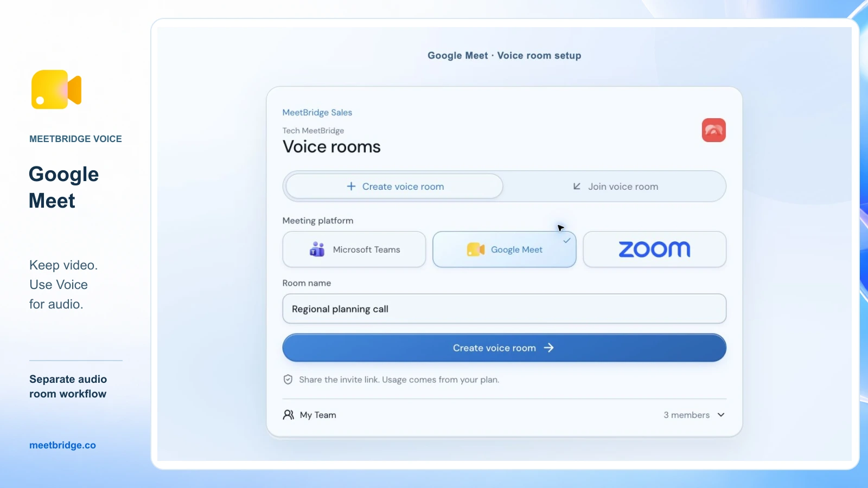Click the shield icon beside invite text
Viewport: 868px width, 488px height.
point(288,380)
